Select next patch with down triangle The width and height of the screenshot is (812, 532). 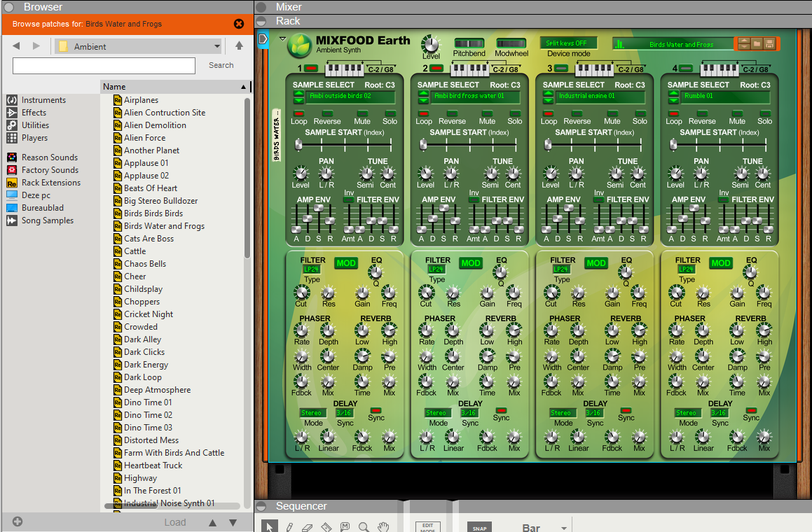click(x=233, y=523)
